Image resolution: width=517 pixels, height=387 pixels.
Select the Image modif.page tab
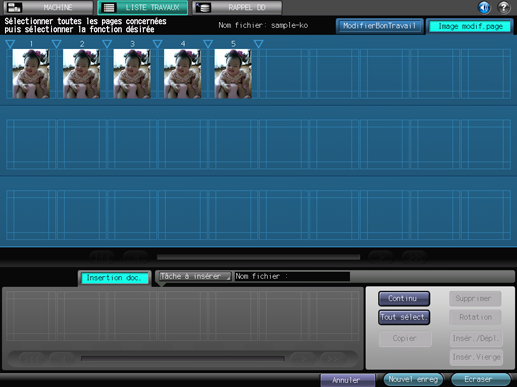[x=470, y=26]
